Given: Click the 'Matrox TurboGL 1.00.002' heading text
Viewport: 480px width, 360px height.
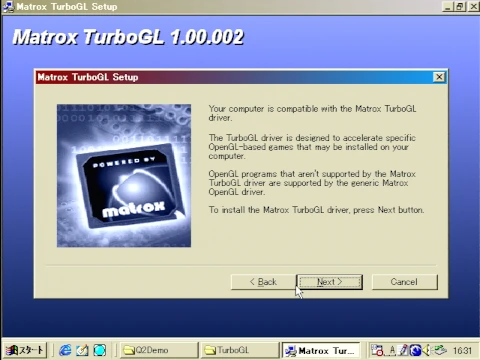Looking at the screenshot, I should [128, 37].
